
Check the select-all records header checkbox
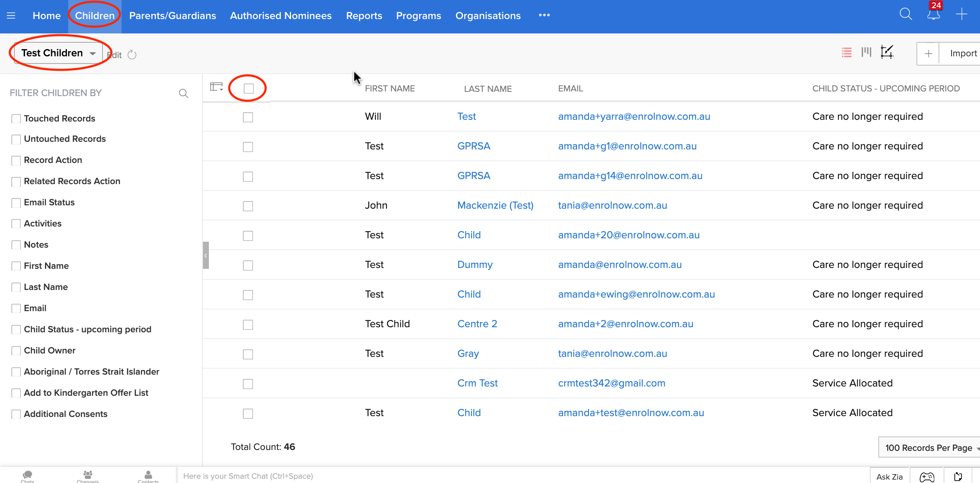pyautogui.click(x=249, y=88)
